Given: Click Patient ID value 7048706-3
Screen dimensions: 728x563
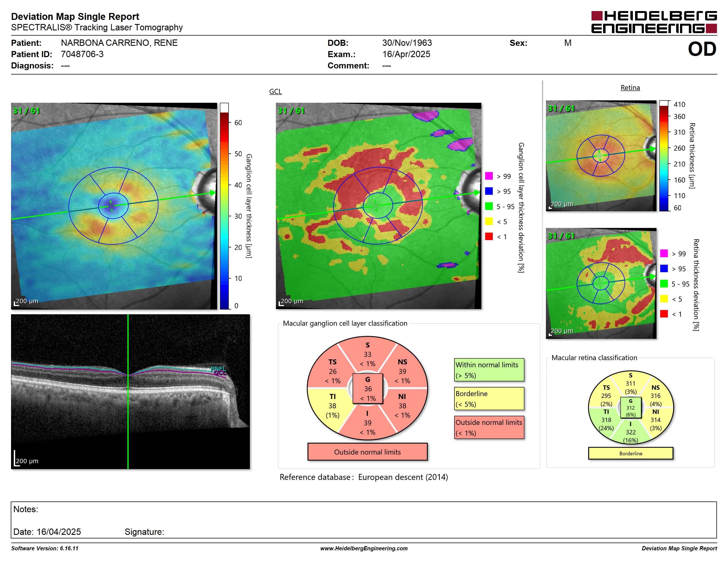Looking at the screenshot, I should (x=82, y=54).
